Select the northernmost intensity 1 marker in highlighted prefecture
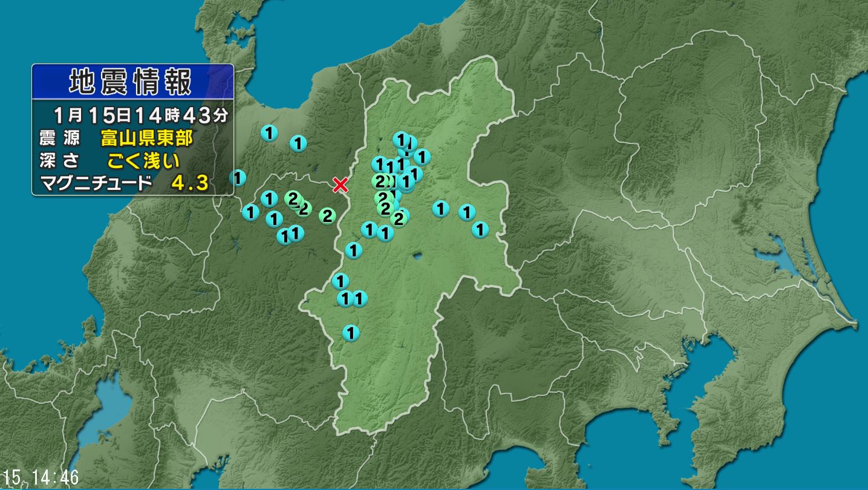The image size is (868, 490). click(400, 139)
